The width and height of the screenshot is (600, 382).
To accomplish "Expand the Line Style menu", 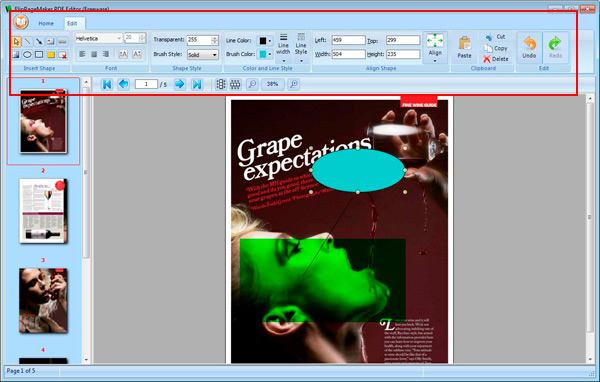I will tap(301, 48).
